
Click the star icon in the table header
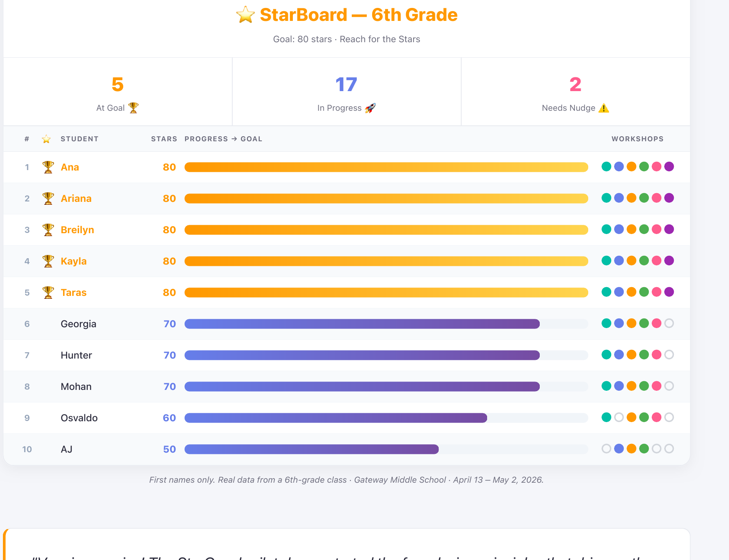pyautogui.click(x=46, y=139)
